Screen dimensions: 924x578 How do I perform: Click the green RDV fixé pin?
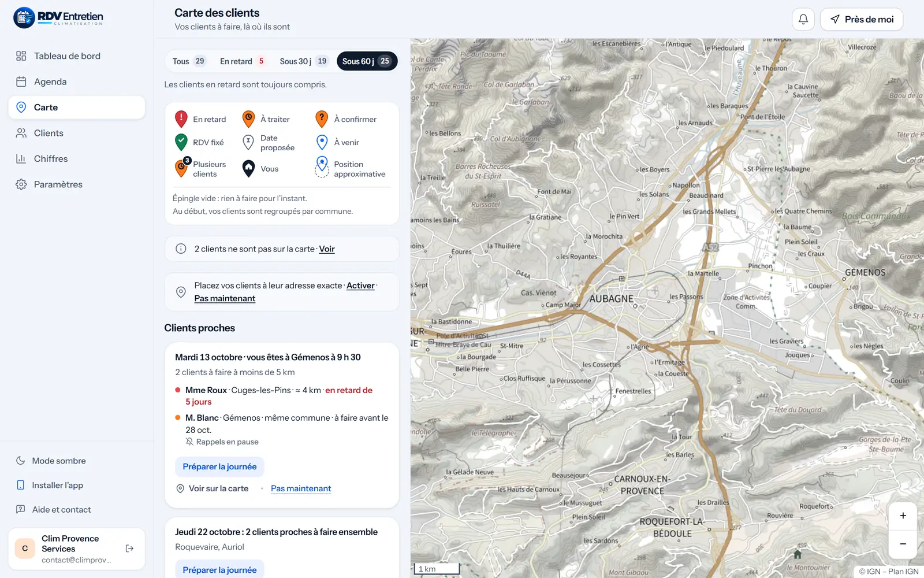pos(181,142)
